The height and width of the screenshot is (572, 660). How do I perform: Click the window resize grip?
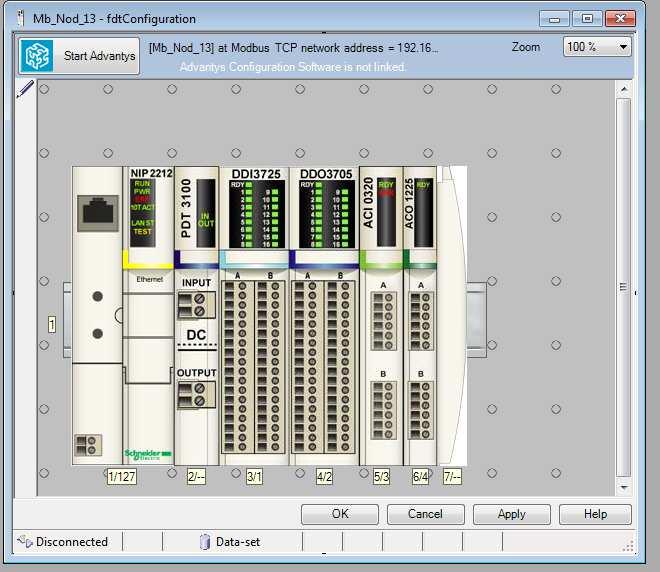628,546
